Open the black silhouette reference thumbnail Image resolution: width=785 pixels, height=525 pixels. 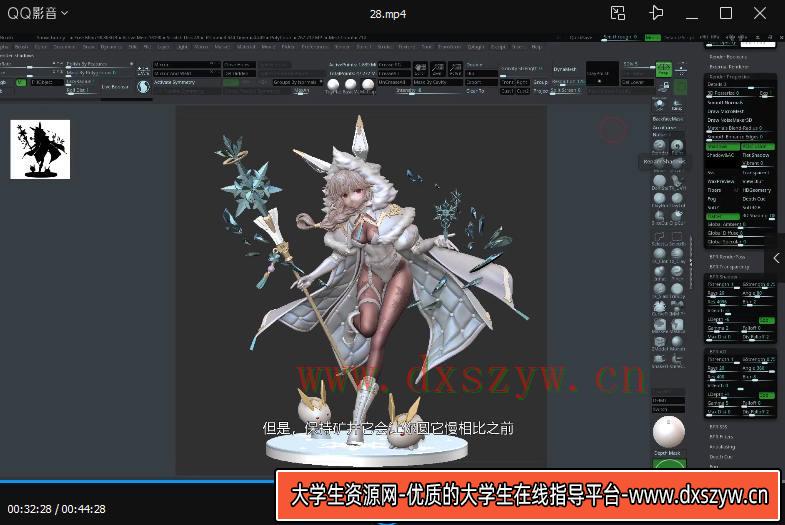40,149
